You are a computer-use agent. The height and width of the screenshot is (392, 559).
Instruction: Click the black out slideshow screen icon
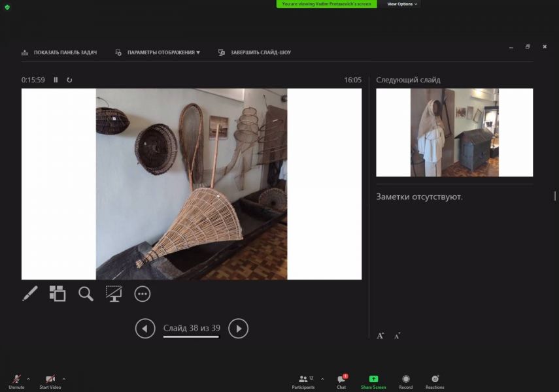point(114,294)
